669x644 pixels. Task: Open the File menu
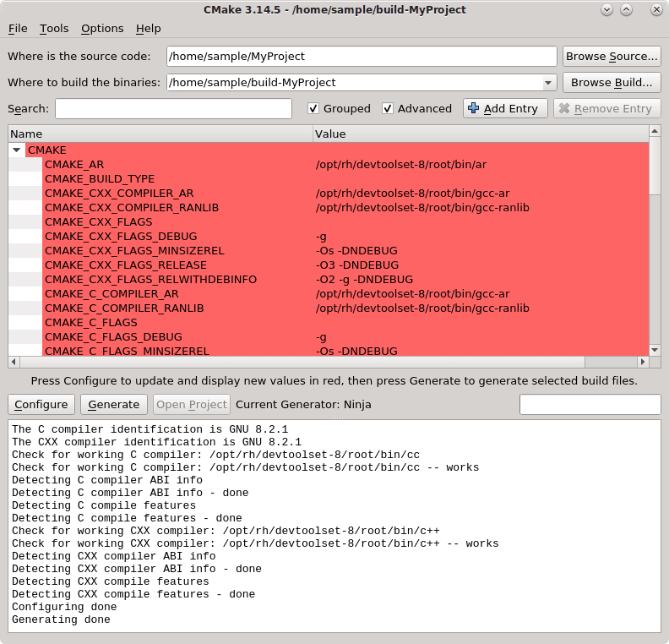pos(18,29)
